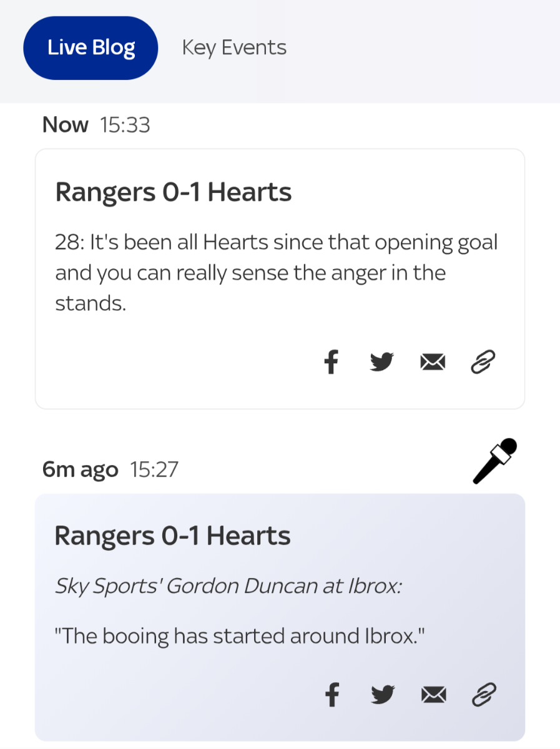
Task: Select the 6m ago 15:27 timestamp
Action: click(111, 469)
